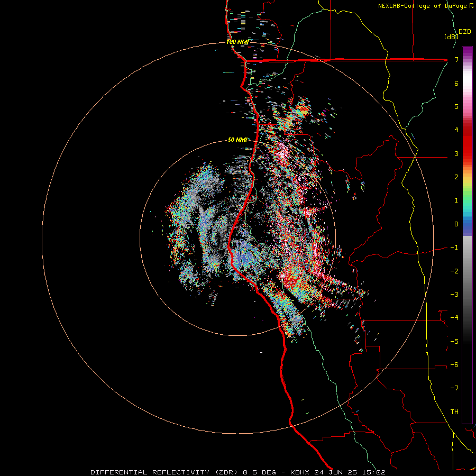This screenshot has width=476, height=476.
Task: Click the -5 value on the color scale
Action: coord(454,342)
